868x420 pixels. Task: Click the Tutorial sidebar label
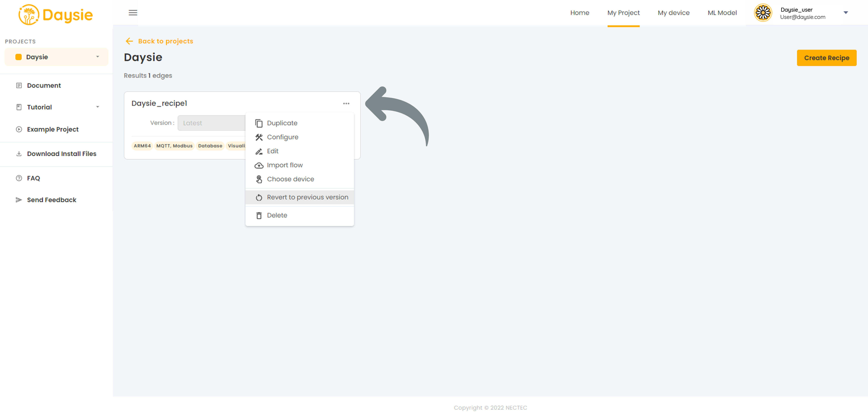point(39,107)
